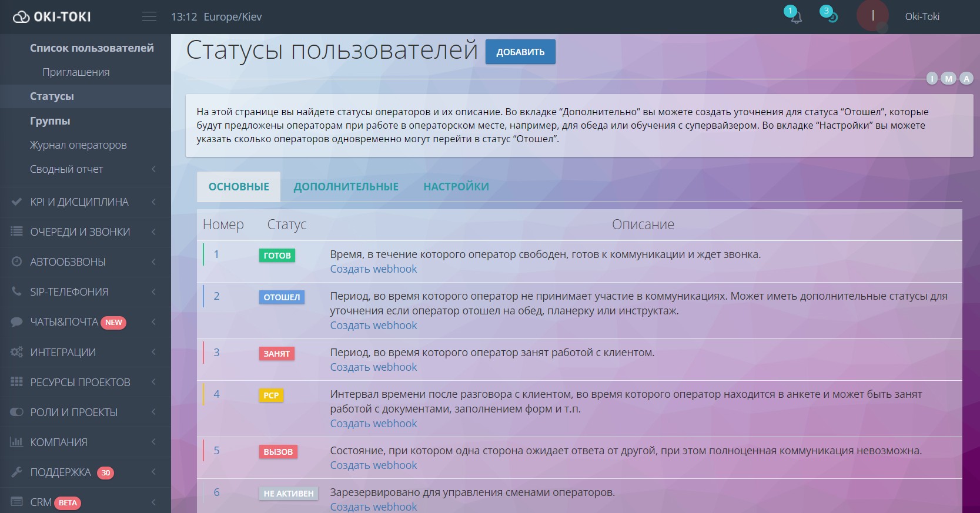Image resolution: width=980 pixels, height=513 pixels.
Task: Click the user avatar circle
Action: tap(872, 16)
